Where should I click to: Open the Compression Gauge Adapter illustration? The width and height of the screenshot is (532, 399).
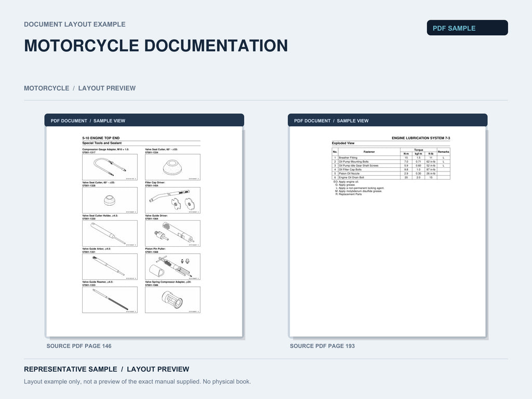[110, 167]
